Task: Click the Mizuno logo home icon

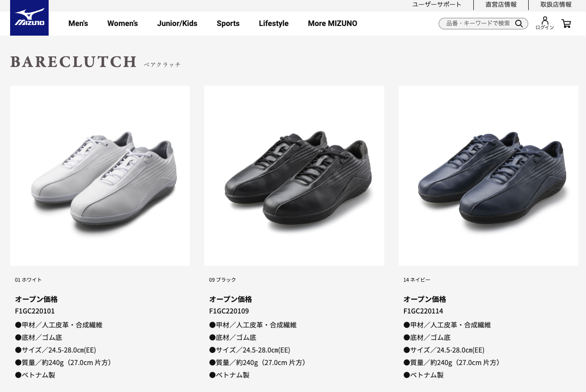Action: 29,18
